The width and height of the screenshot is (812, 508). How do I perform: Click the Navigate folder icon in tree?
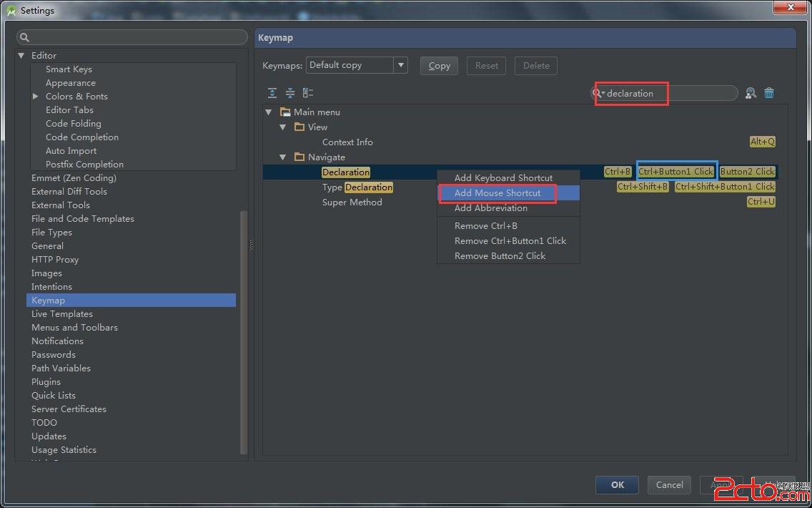(299, 157)
